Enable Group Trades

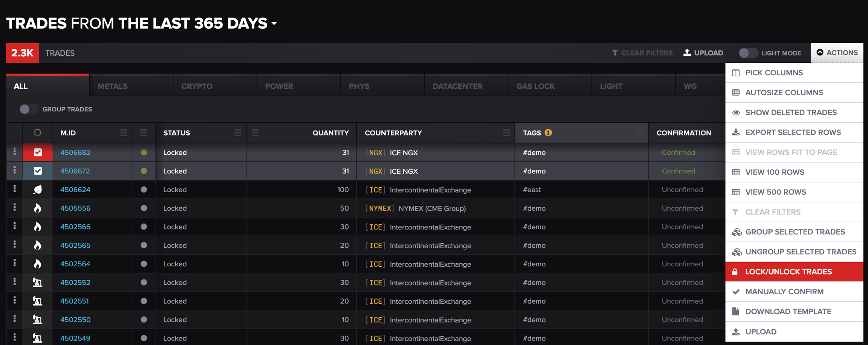29,109
